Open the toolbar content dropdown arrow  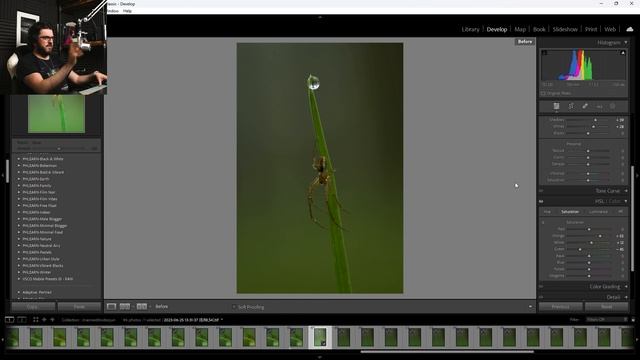530,307
